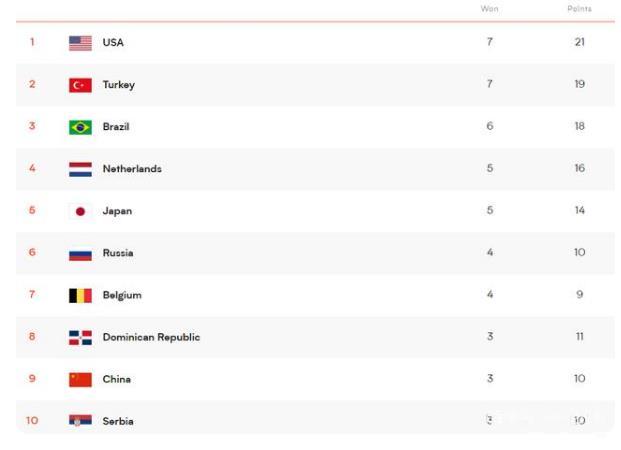Click the USA flag icon
The width and height of the screenshot is (621, 450).
tap(80, 43)
